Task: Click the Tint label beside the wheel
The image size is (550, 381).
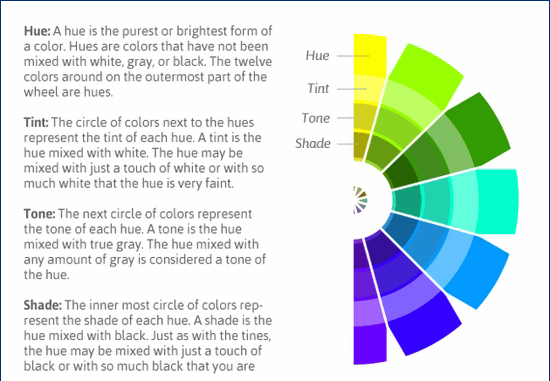Action: (318, 88)
